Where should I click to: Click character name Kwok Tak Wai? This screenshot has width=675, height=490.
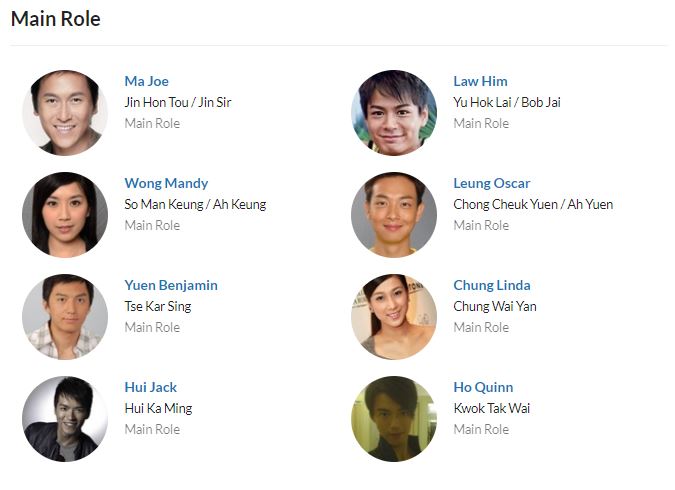click(492, 408)
